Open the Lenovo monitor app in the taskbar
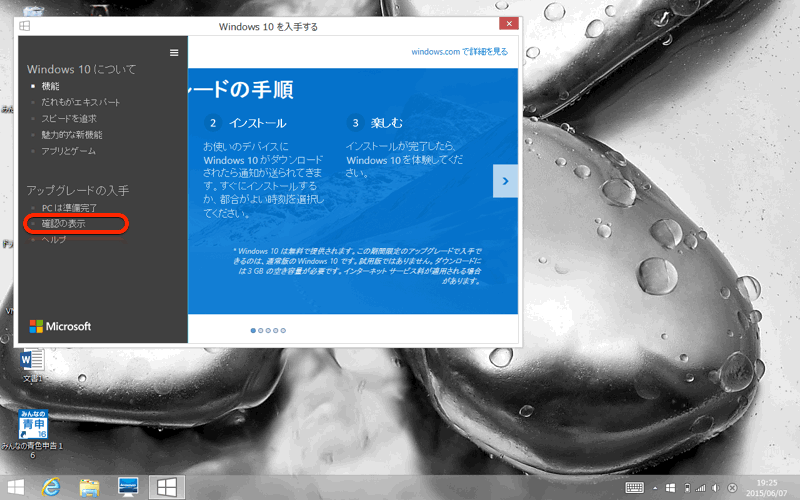Viewport: 800px width, 500px height. coord(127,487)
